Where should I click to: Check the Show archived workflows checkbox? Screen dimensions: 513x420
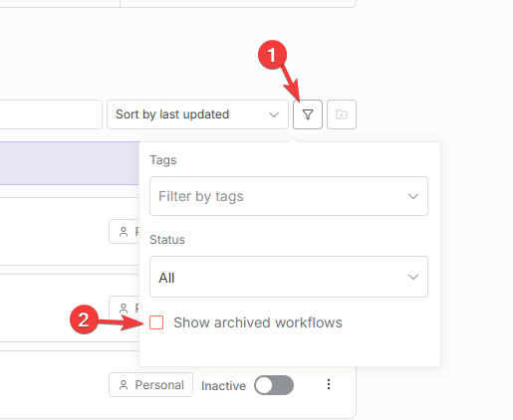(x=156, y=322)
